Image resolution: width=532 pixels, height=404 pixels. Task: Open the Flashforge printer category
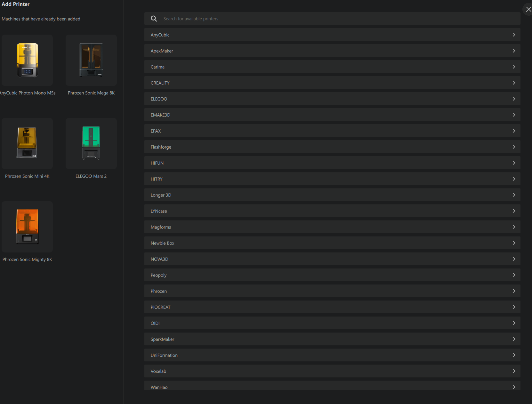(332, 147)
